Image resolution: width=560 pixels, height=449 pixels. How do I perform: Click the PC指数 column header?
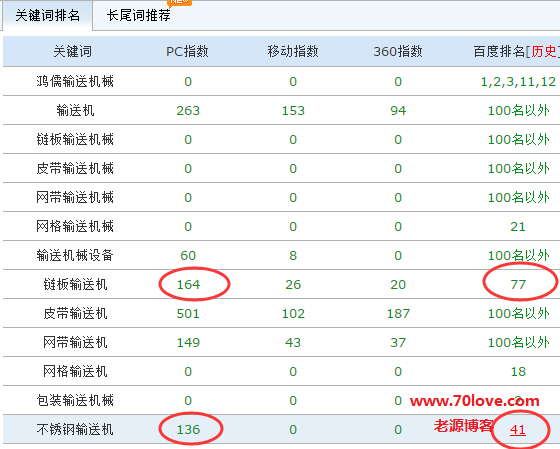click(188, 51)
